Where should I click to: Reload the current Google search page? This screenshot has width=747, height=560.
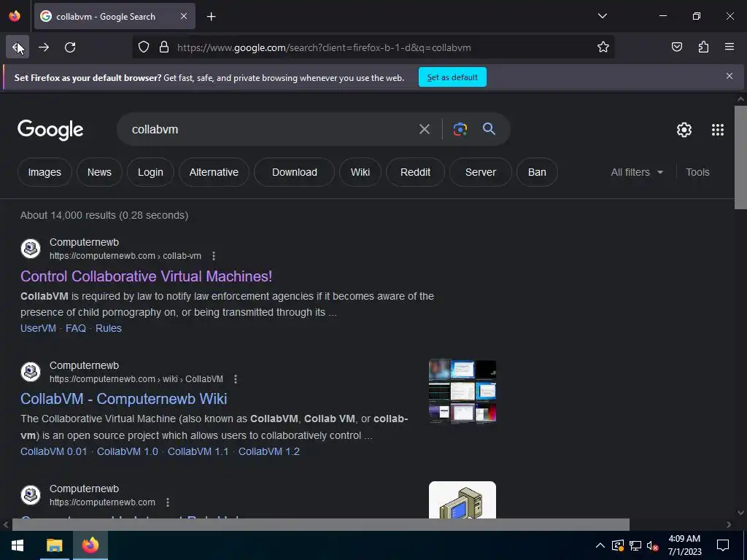point(70,47)
